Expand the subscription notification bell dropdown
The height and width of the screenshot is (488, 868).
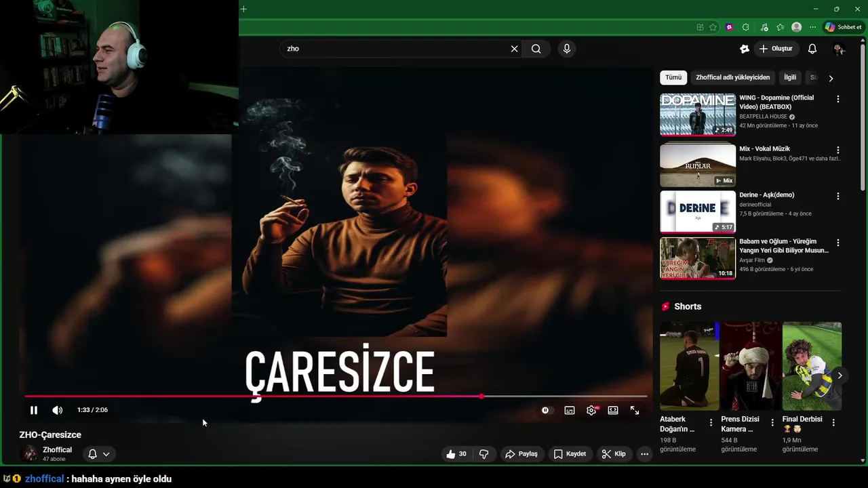pos(99,454)
